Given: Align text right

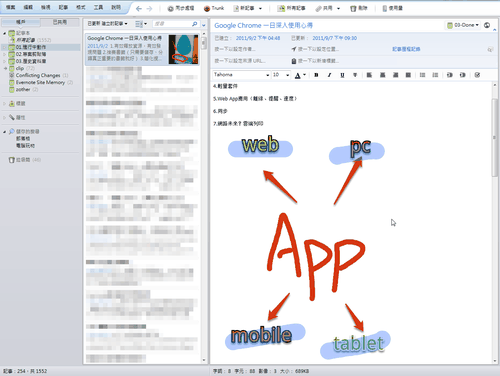Looking at the screenshot, I should [x=395, y=75].
